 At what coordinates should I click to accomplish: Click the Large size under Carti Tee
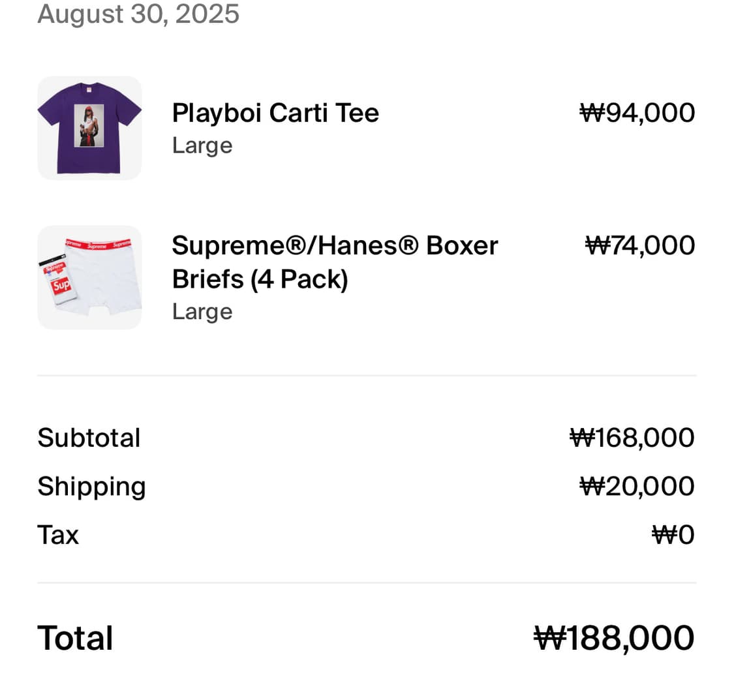(x=202, y=145)
